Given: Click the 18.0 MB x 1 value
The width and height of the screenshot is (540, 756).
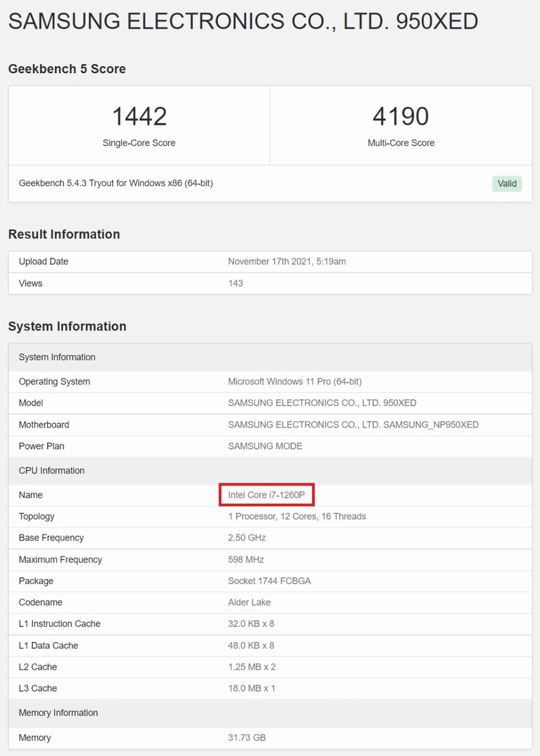Looking at the screenshot, I should (x=252, y=689).
